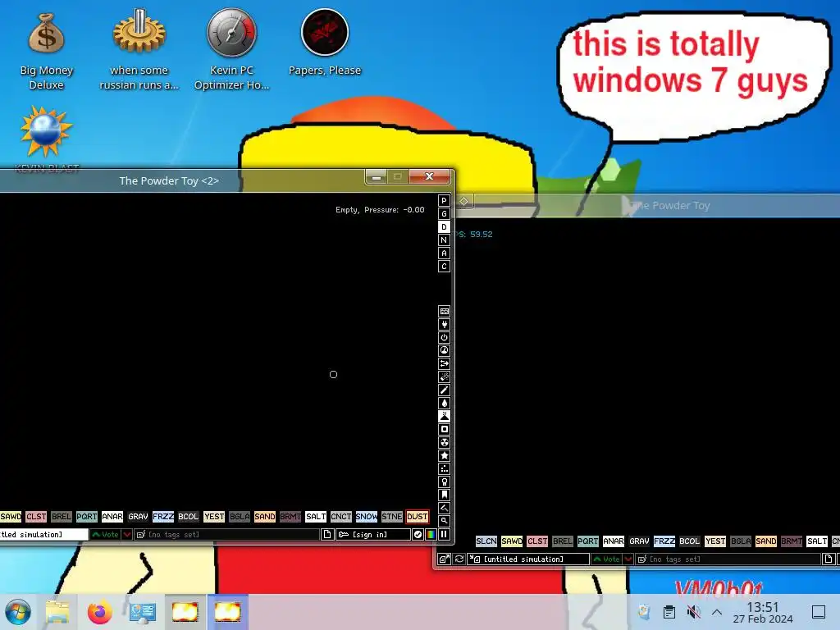Open render options rainbow button
840x630 pixels.
click(x=431, y=535)
